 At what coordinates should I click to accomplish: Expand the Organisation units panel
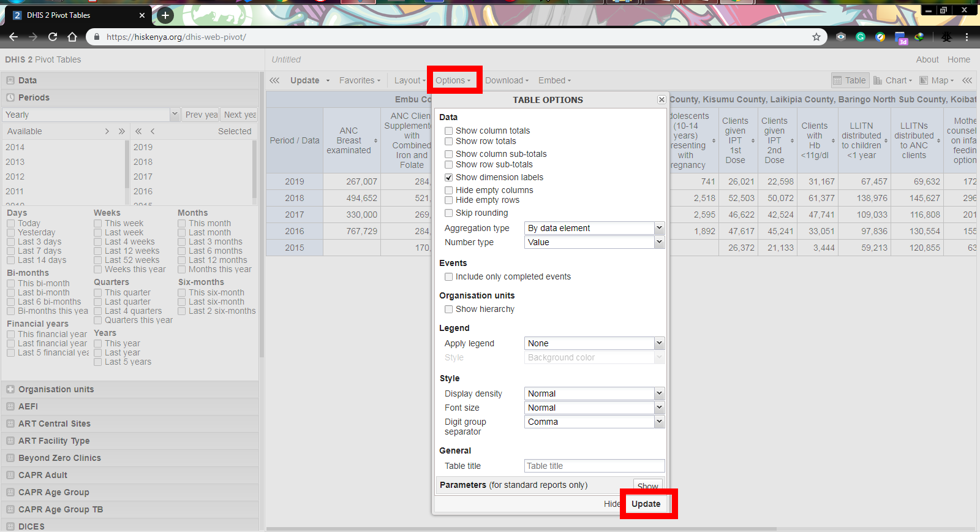(x=56, y=389)
